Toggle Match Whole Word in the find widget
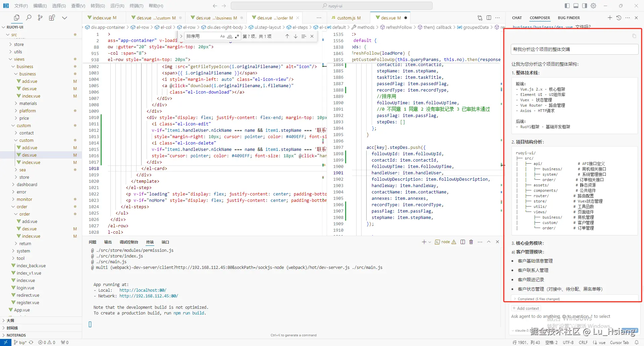Screen dimensions: 644x346 [230, 36]
